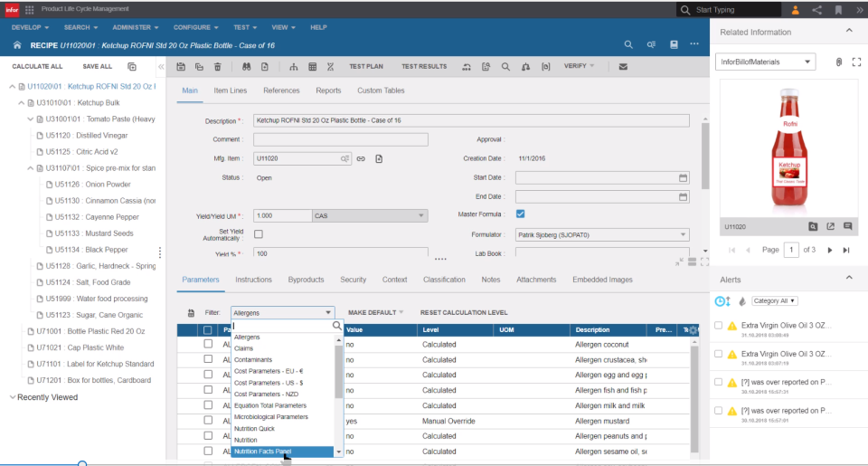Screen dimensions: 868x466
Task: Click the envelope mail icon
Action: click(623, 67)
